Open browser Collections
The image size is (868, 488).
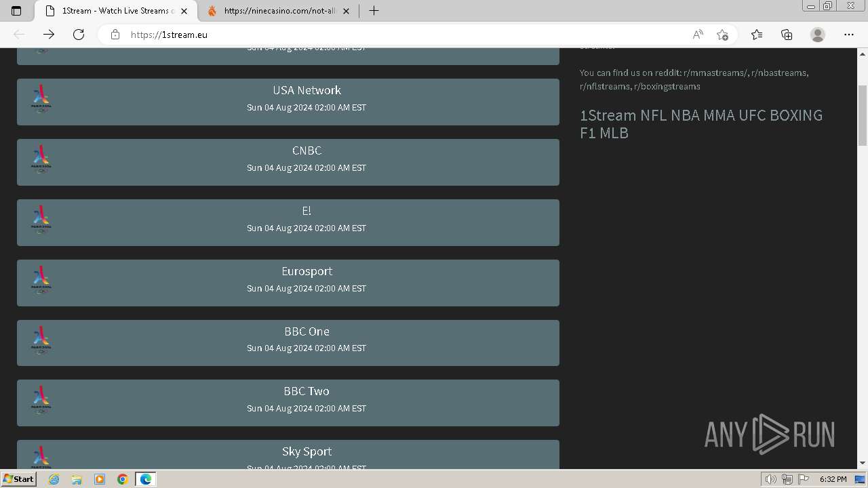pyautogui.click(x=787, y=35)
